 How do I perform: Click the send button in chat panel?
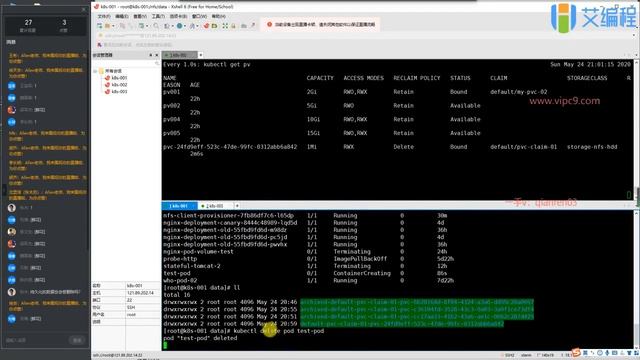tap(77, 340)
